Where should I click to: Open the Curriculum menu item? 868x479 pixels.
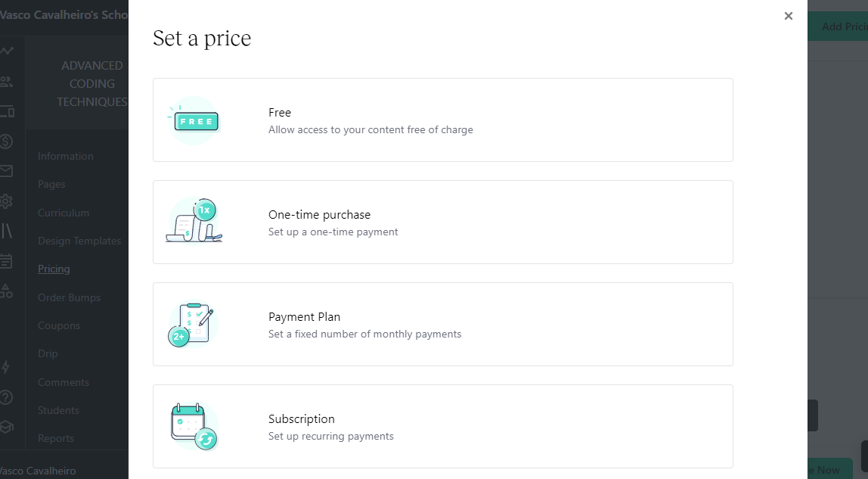point(63,213)
